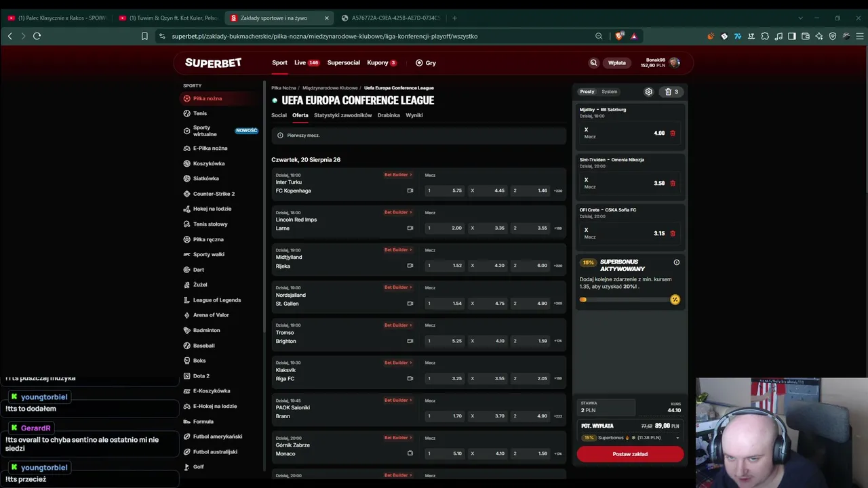Reload the Superbet page
This screenshot has height=488, width=868.
click(37, 36)
